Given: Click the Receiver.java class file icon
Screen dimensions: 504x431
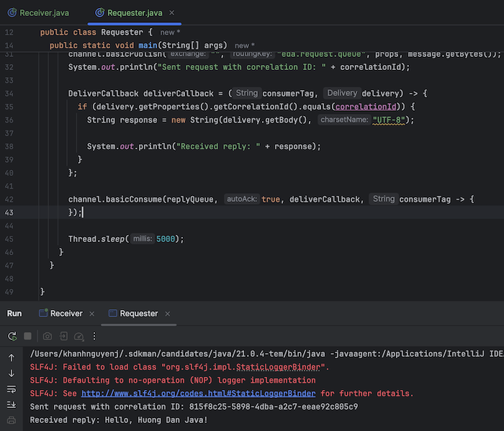Looking at the screenshot, I should coord(12,12).
